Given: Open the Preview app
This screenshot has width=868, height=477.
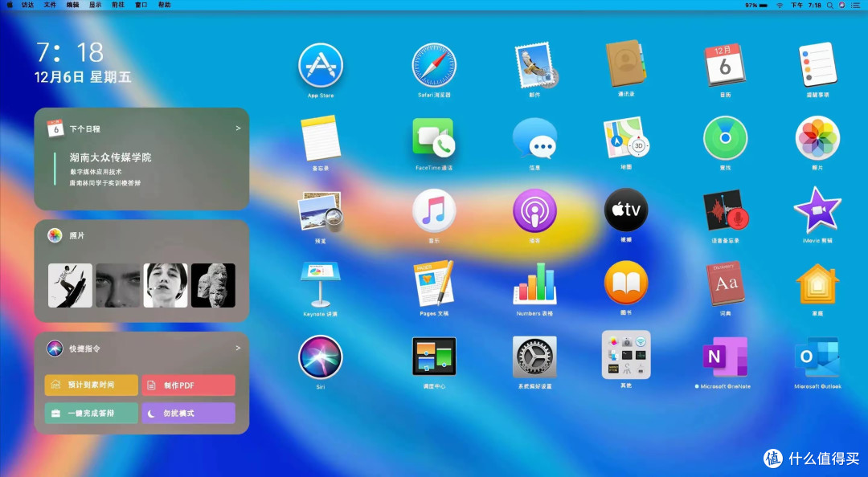Looking at the screenshot, I should click(x=321, y=211).
